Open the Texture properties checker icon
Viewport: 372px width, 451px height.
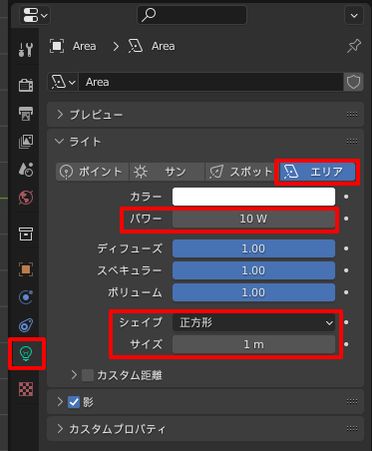[x=26, y=389]
